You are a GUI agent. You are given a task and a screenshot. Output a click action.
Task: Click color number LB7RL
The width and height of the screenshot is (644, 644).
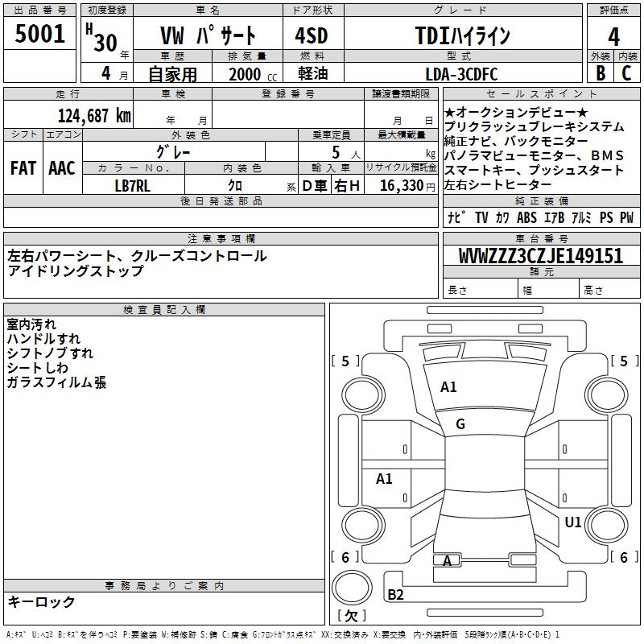(x=132, y=186)
